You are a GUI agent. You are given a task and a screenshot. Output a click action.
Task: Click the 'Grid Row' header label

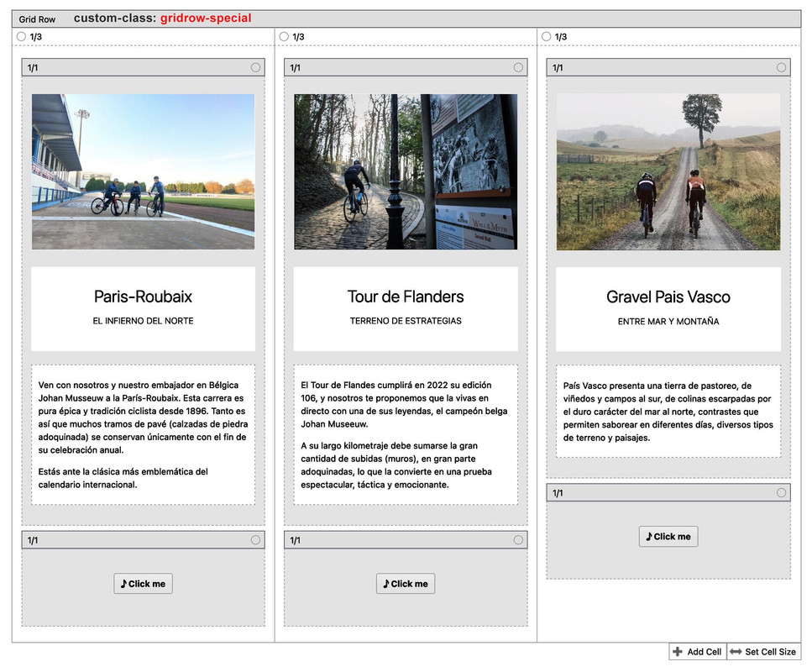37,19
